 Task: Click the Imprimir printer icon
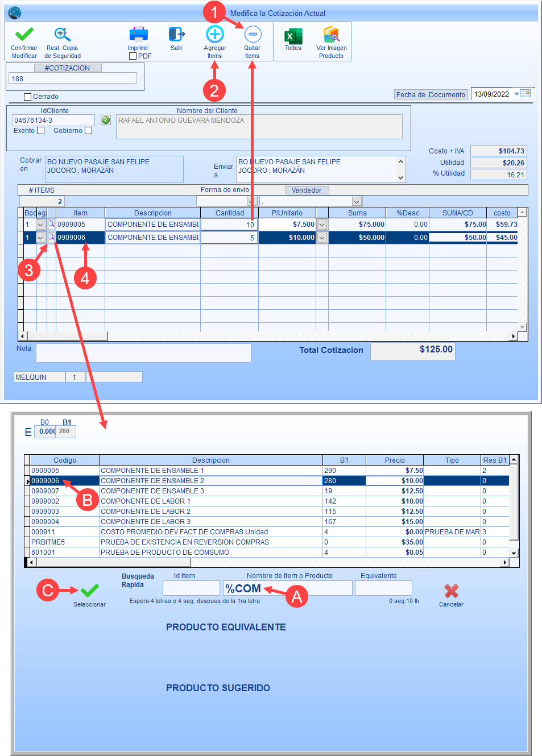(x=138, y=34)
